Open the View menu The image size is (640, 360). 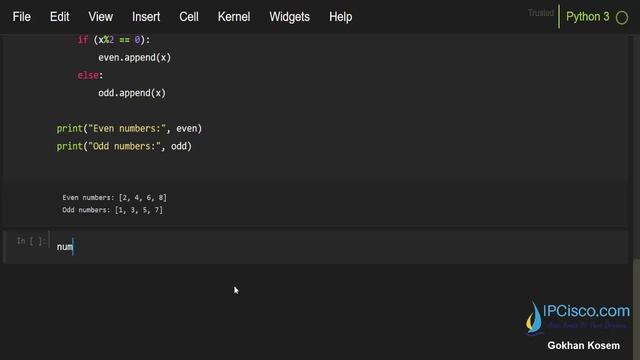[100, 17]
